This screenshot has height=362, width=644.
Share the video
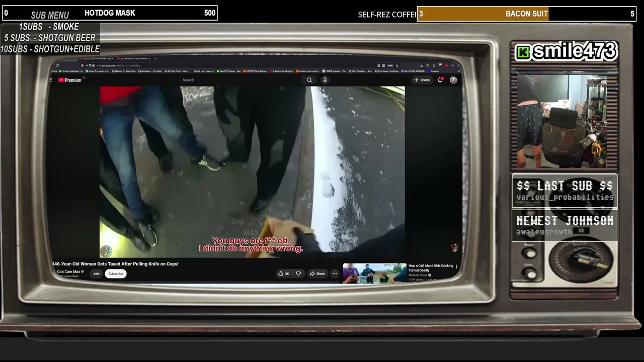(317, 274)
